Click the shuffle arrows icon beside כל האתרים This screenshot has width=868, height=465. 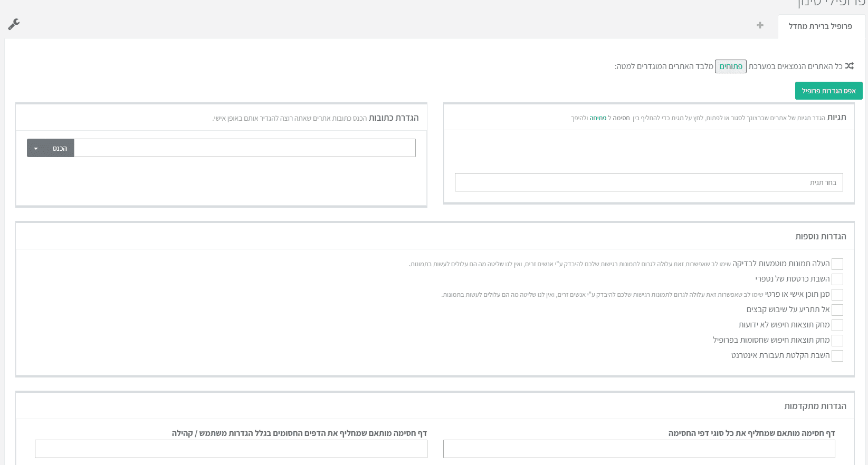click(849, 66)
